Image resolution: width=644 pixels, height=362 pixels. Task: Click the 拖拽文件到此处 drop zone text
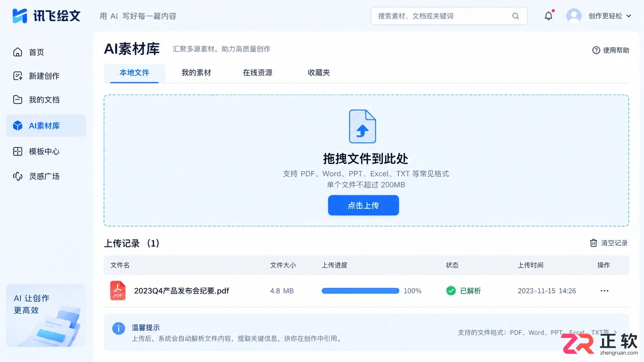click(x=365, y=159)
